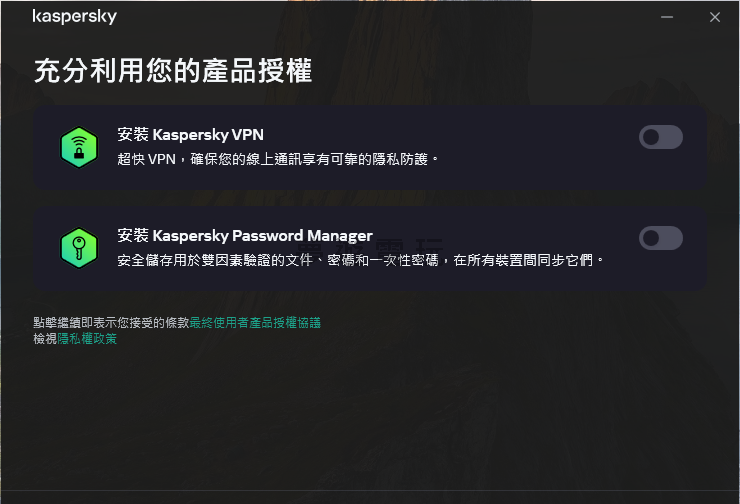The width and height of the screenshot is (740, 504).
Task: Click the kaspersky logo at top left
Action: [75, 17]
